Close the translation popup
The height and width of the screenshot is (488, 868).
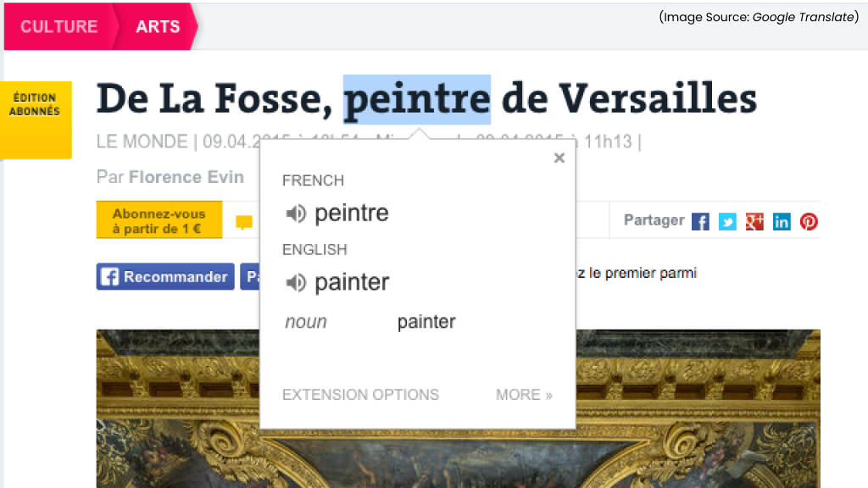[559, 158]
